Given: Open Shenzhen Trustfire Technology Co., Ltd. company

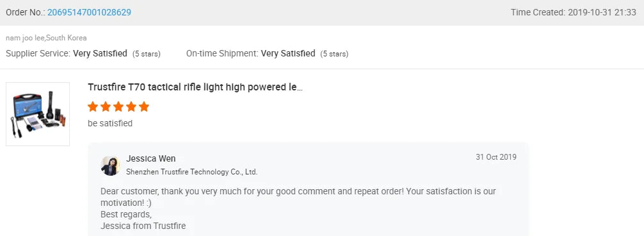Looking at the screenshot, I should click(192, 172).
